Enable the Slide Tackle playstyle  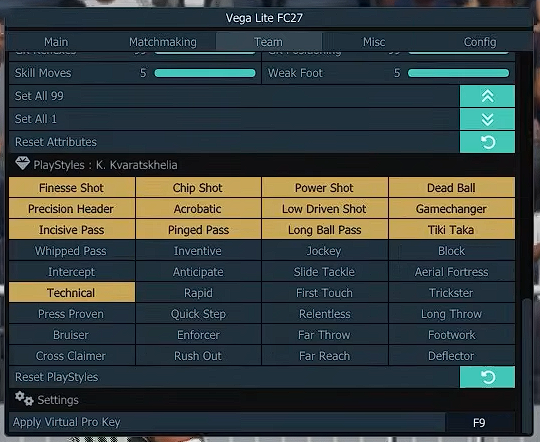[324, 272]
